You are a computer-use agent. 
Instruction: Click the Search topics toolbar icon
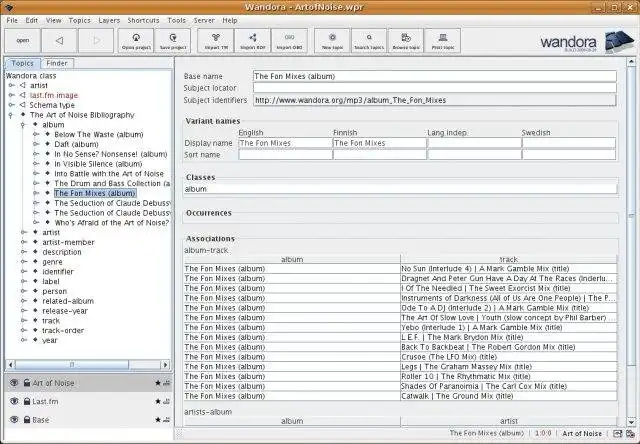click(369, 41)
